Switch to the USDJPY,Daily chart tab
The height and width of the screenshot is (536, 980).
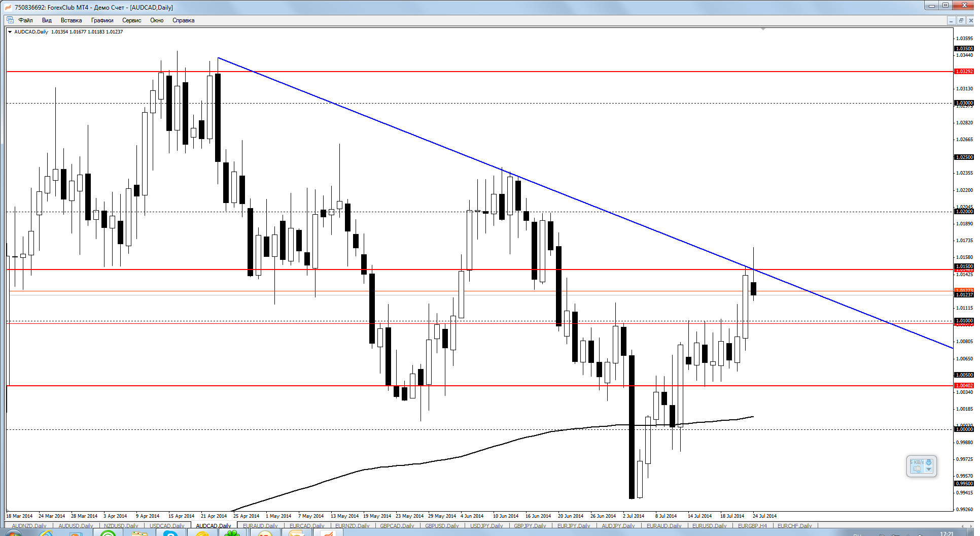[x=486, y=526]
